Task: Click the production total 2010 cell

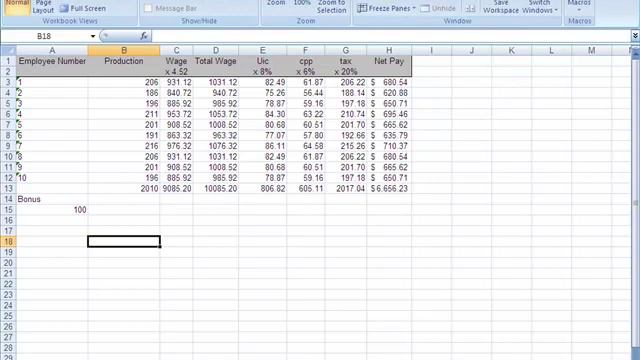Action: tap(124, 189)
